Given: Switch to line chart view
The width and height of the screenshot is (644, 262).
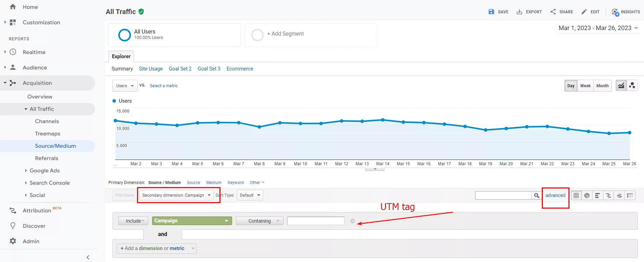Looking at the screenshot, I should tap(621, 86).
